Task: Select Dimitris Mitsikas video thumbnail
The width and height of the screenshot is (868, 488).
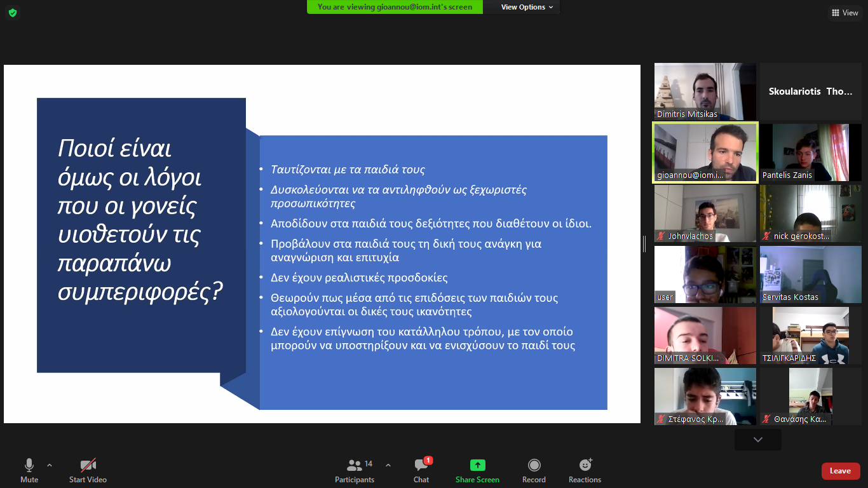Action: point(705,91)
